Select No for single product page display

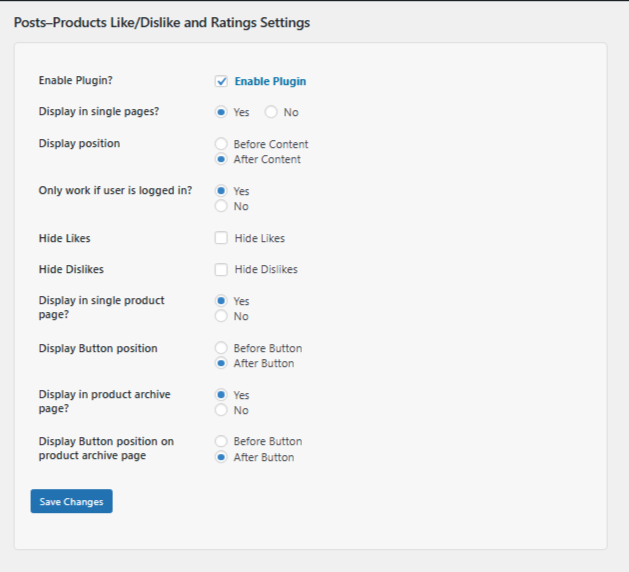[221, 316]
